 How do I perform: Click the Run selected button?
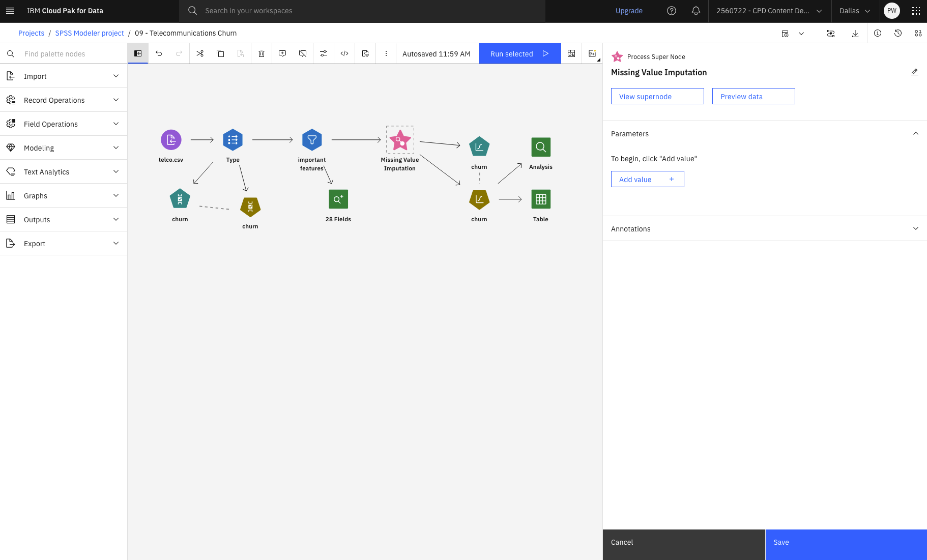click(x=519, y=53)
